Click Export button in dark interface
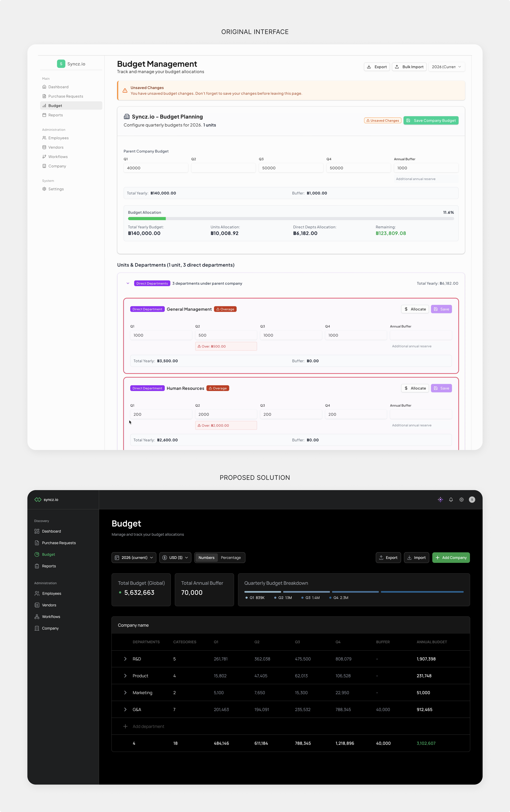 (388, 558)
